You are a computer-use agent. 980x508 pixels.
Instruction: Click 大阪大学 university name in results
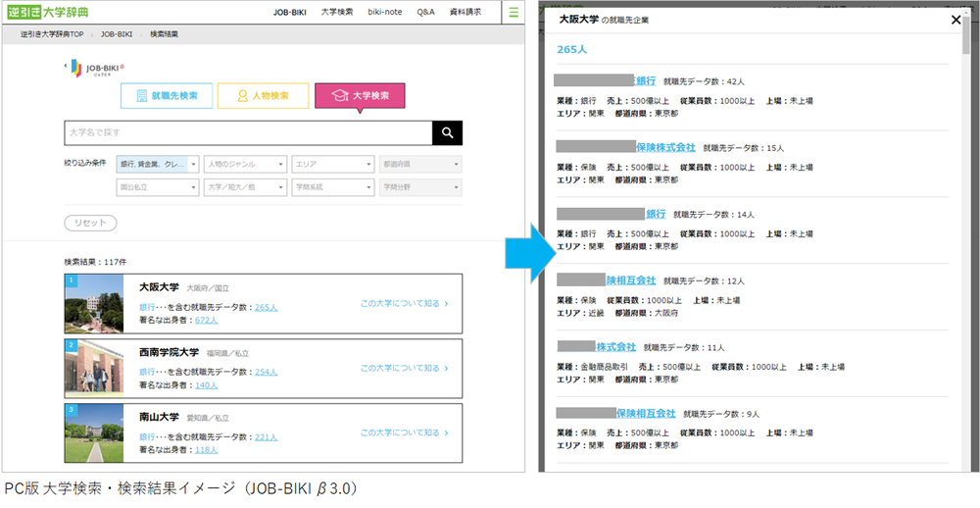click(160, 287)
